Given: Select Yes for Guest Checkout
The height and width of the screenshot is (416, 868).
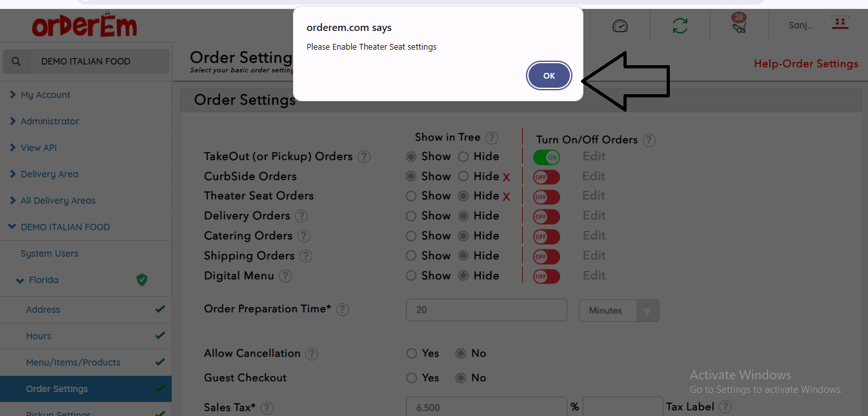Looking at the screenshot, I should tap(412, 378).
